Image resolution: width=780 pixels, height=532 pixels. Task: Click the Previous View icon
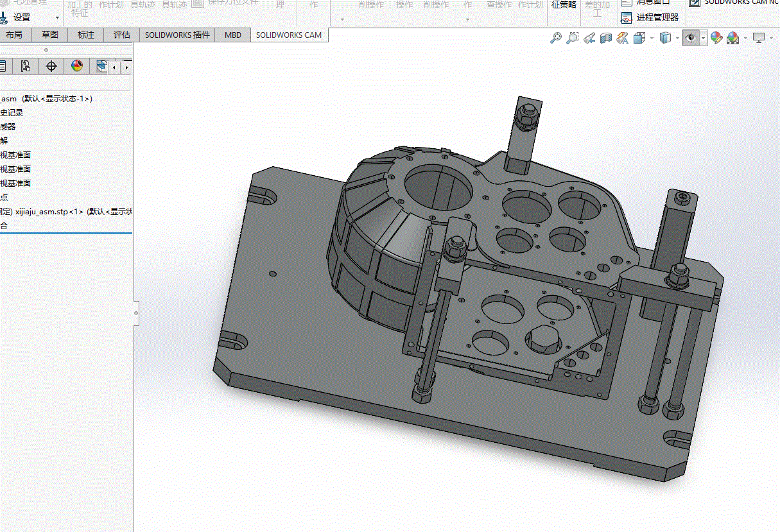[x=589, y=39]
